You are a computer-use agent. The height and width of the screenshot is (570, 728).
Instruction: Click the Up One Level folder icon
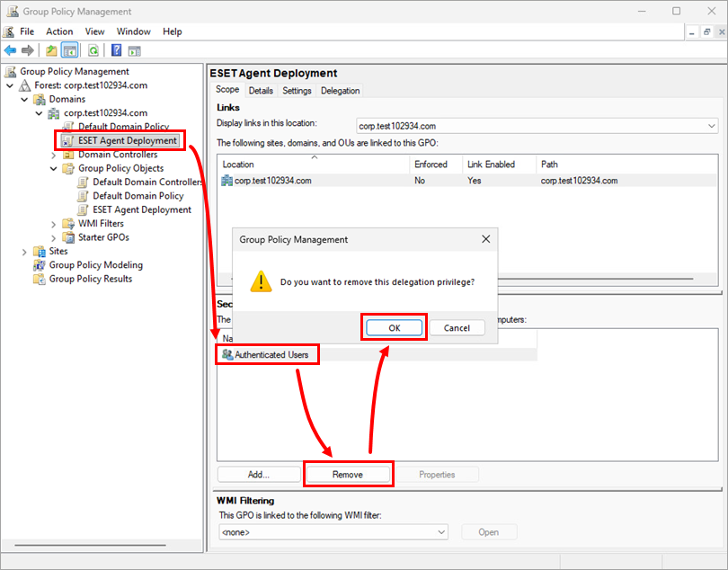(x=52, y=50)
